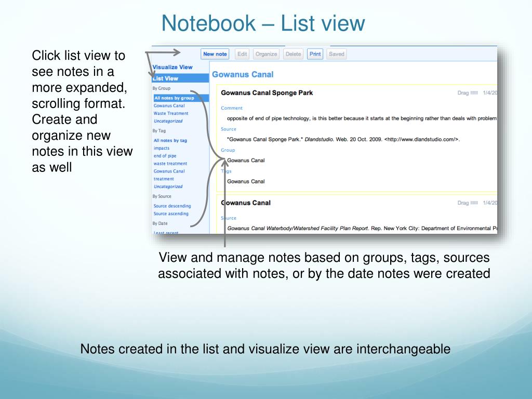
Task: Open the Waste Treatment group
Action: [170, 113]
